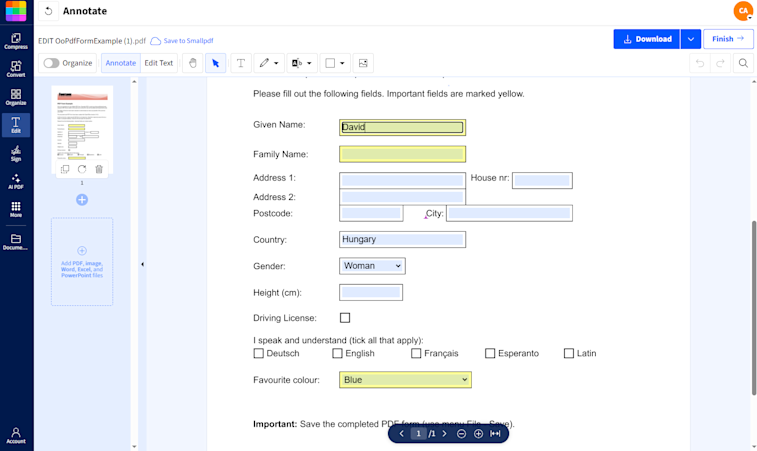
Task: Select the hand pan tool
Action: (193, 63)
